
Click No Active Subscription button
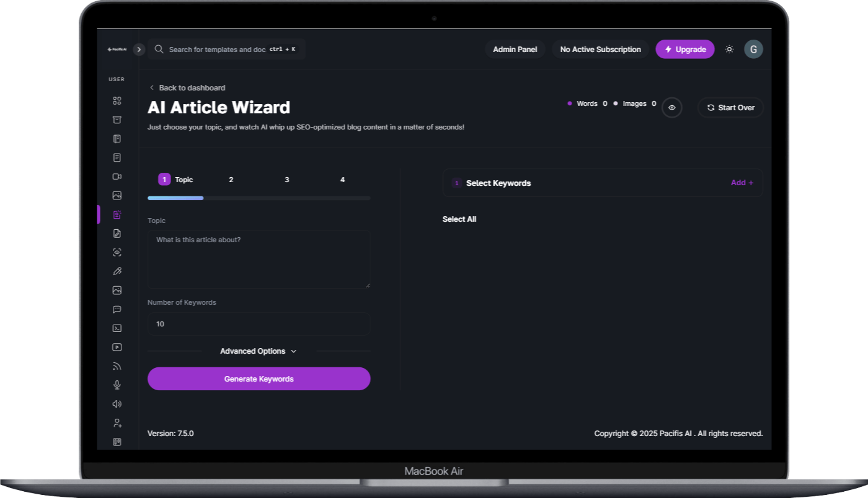point(600,50)
